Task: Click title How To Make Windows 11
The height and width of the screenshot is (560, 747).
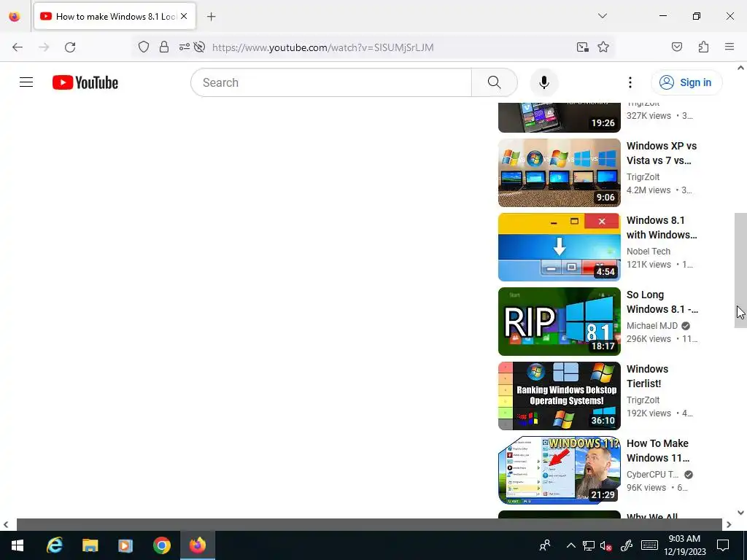Action: [658, 451]
